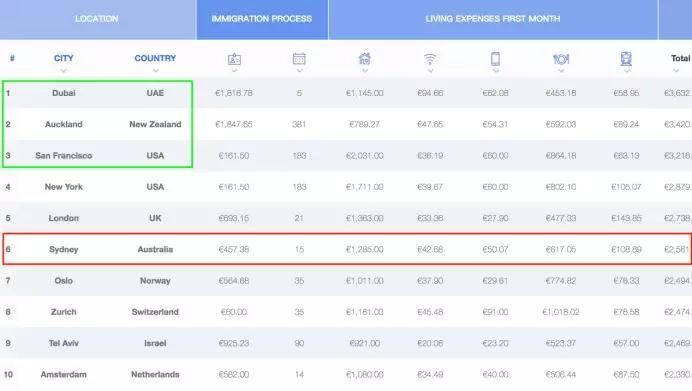Image resolution: width=692 pixels, height=391 pixels.
Task: Sort by the Total column header
Action: (x=681, y=58)
